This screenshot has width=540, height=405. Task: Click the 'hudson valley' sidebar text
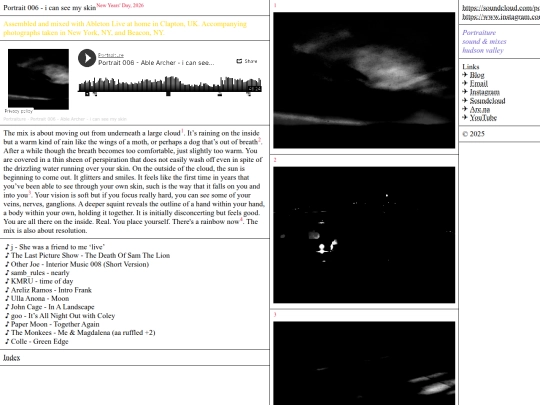483,50
